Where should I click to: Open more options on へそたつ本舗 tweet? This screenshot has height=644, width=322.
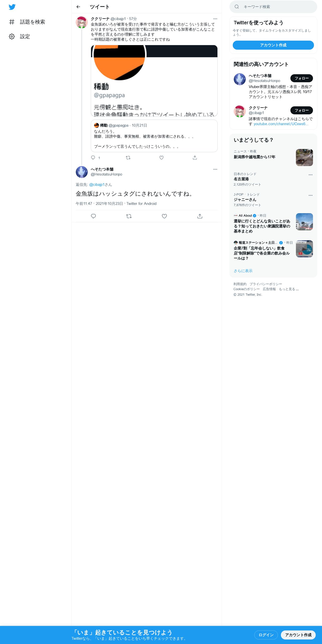tap(215, 169)
